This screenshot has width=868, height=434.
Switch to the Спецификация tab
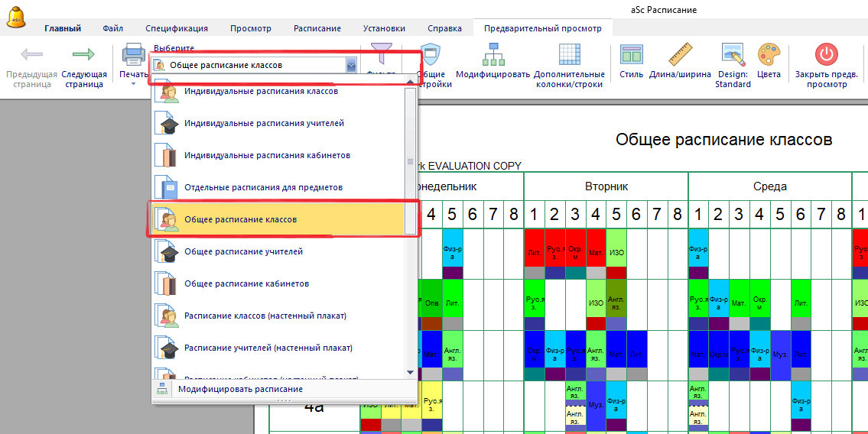click(x=177, y=28)
